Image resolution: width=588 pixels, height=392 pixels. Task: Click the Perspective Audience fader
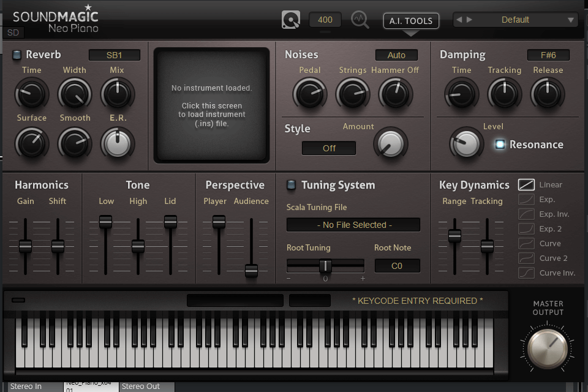pyautogui.click(x=251, y=271)
